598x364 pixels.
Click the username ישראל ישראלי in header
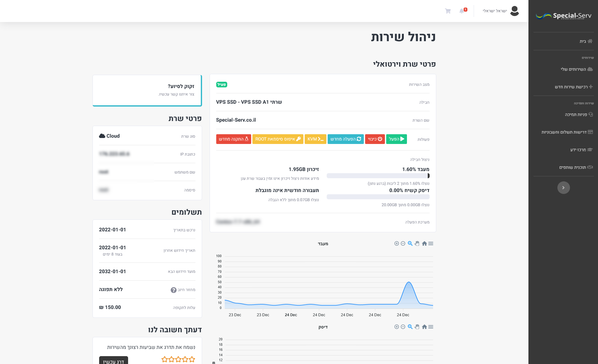[x=495, y=11]
